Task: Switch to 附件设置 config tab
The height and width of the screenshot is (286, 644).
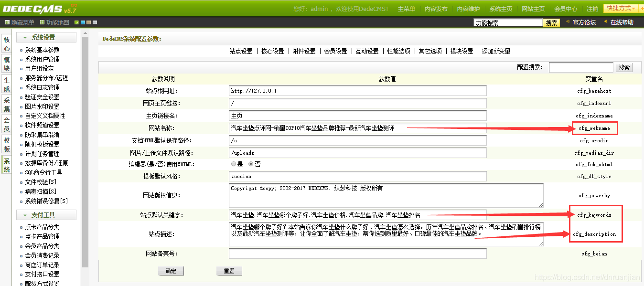Action: click(x=304, y=51)
